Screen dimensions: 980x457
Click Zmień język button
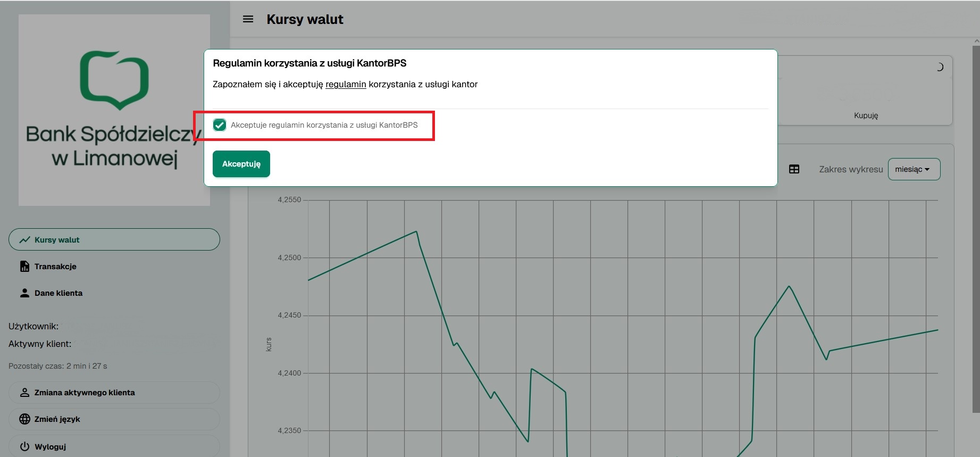(114, 419)
